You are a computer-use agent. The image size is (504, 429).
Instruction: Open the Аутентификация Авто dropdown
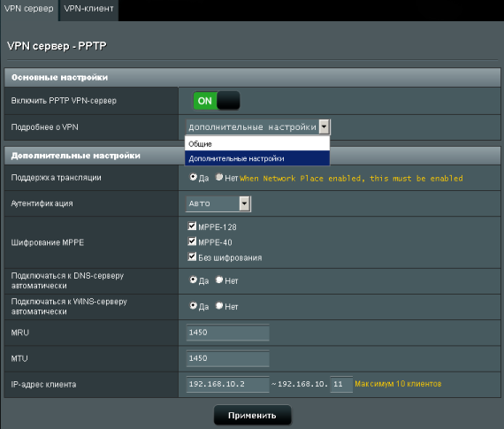click(x=218, y=203)
